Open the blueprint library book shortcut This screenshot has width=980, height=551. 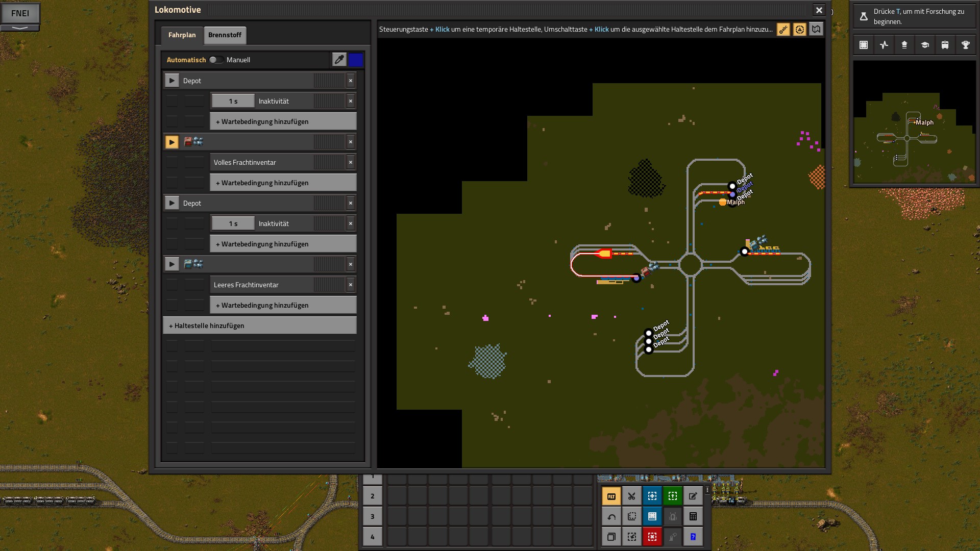pos(652,516)
